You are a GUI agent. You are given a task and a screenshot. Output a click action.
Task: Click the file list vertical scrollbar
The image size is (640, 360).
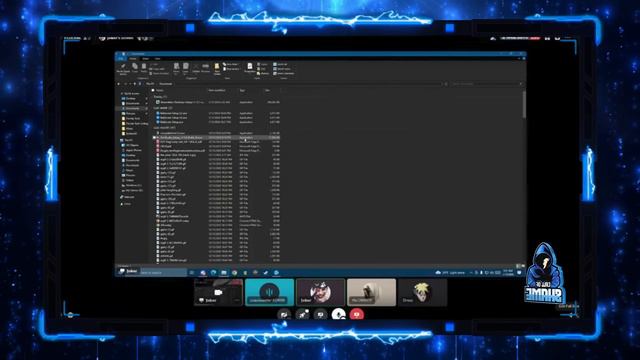pos(524,104)
